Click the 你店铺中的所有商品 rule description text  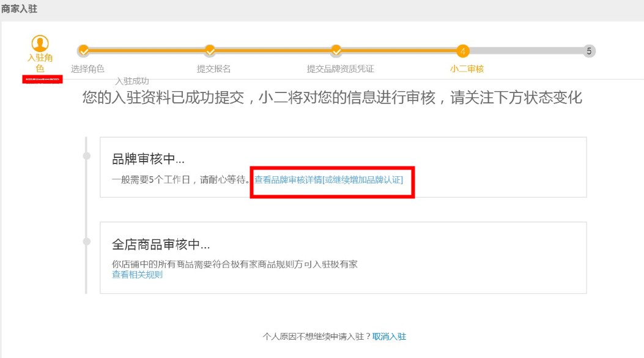234,264
